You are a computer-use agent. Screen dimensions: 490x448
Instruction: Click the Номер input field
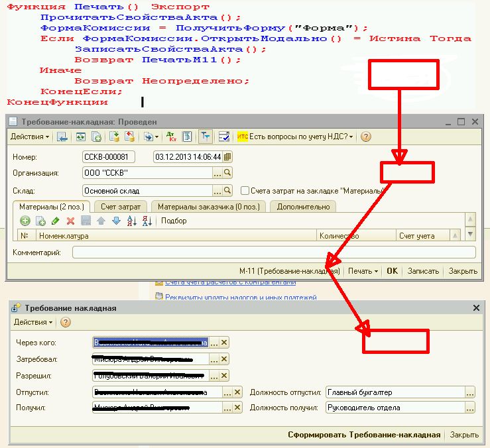pos(109,157)
